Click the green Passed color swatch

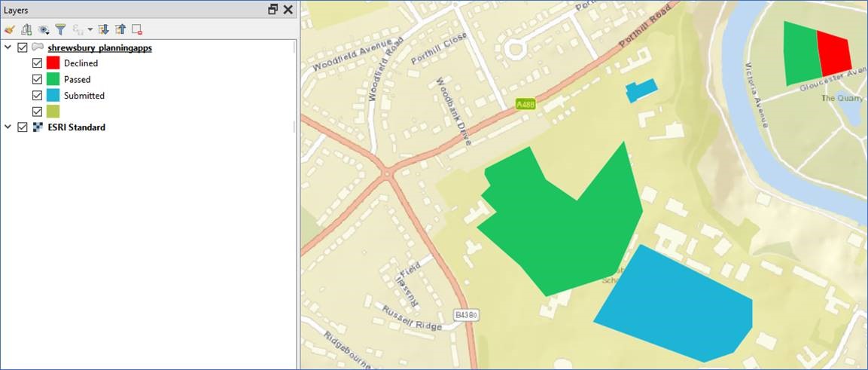click(53, 78)
